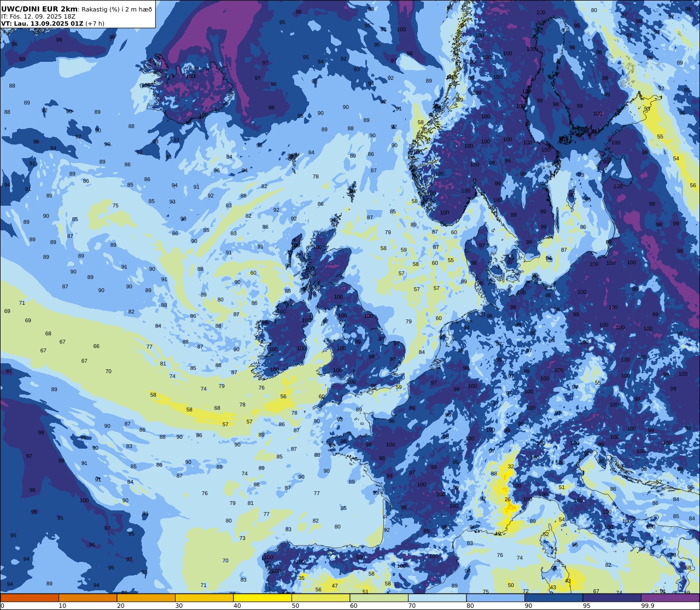
Task: Click the '26' humidity value on the map
Action: [x=507, y=499]
